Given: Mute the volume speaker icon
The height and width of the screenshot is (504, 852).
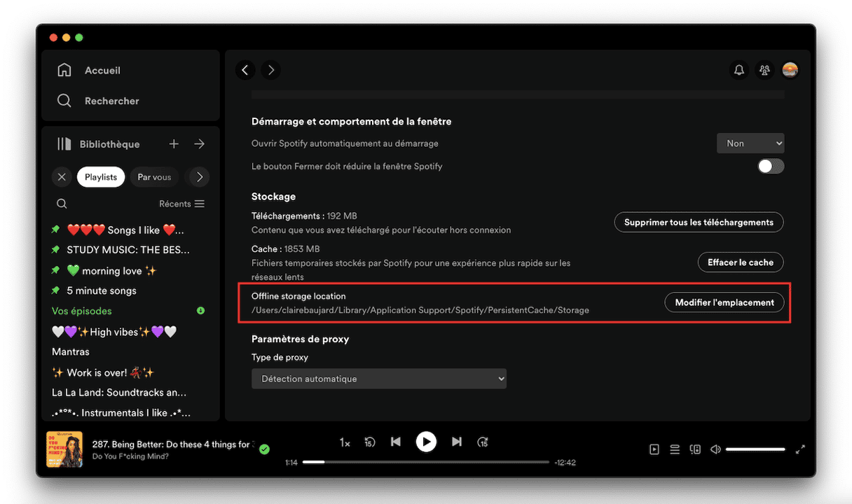Looking at the screenshot, I should 715,449.
